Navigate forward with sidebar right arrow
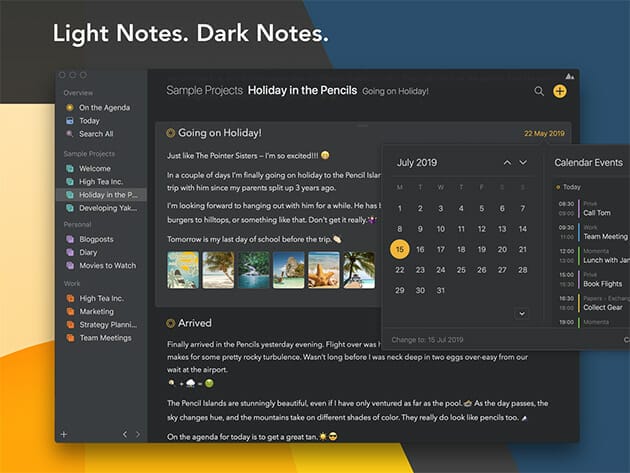Image resolution: width=630 pixels, height=473 pixels. 138,434
